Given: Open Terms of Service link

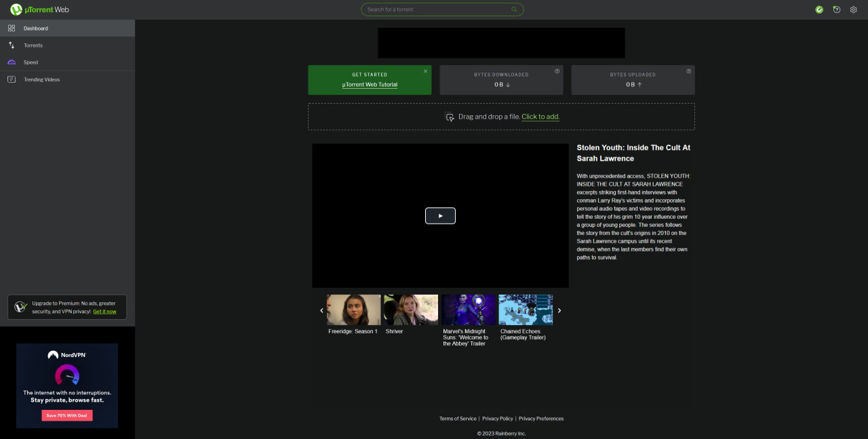Looking at the screenshot, I should pyautogui.click(x=458, y=419).
